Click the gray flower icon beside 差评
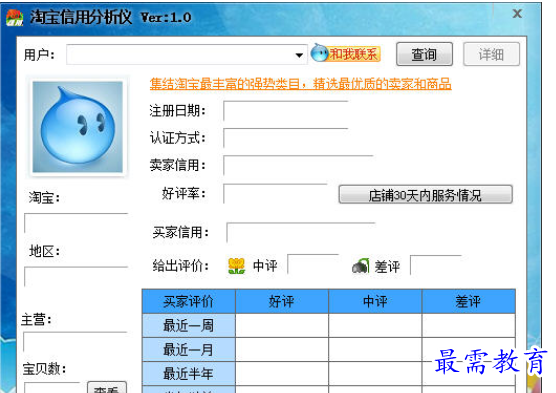The image size is (556, 393). coord(361,266)
